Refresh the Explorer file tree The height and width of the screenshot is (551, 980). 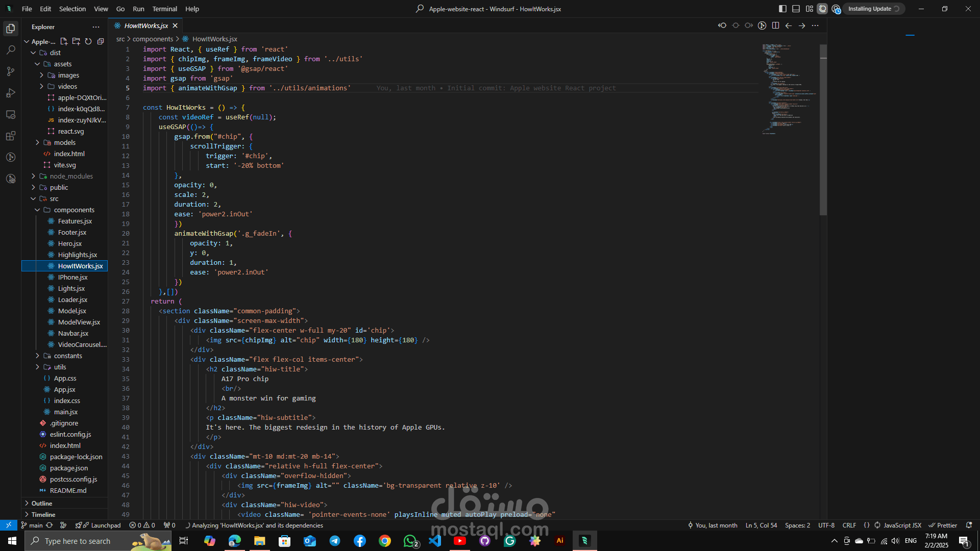[88, 41]
